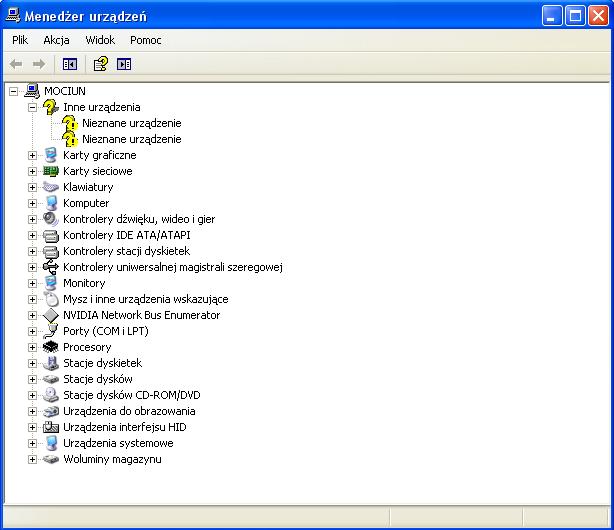
Task: Click the Woluminy magazynu icon
Action: [51, 459]
